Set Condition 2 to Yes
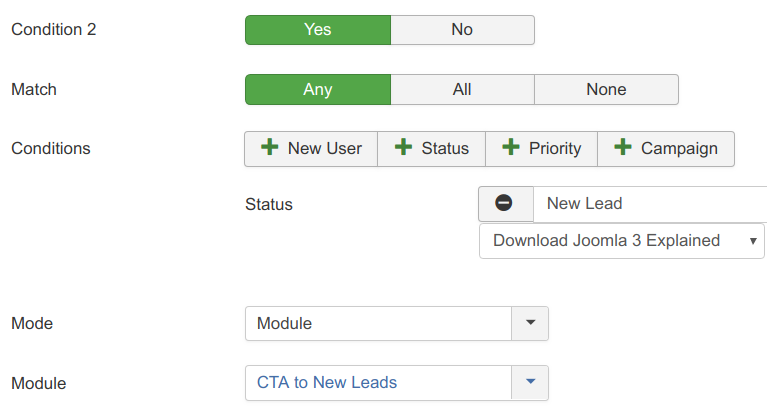This screenshot has height=411, width=767. tap(318, 30)
